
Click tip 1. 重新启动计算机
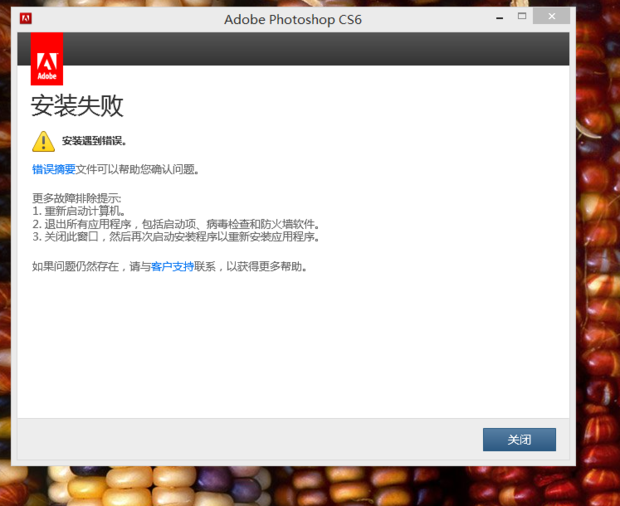coord(79,211)
